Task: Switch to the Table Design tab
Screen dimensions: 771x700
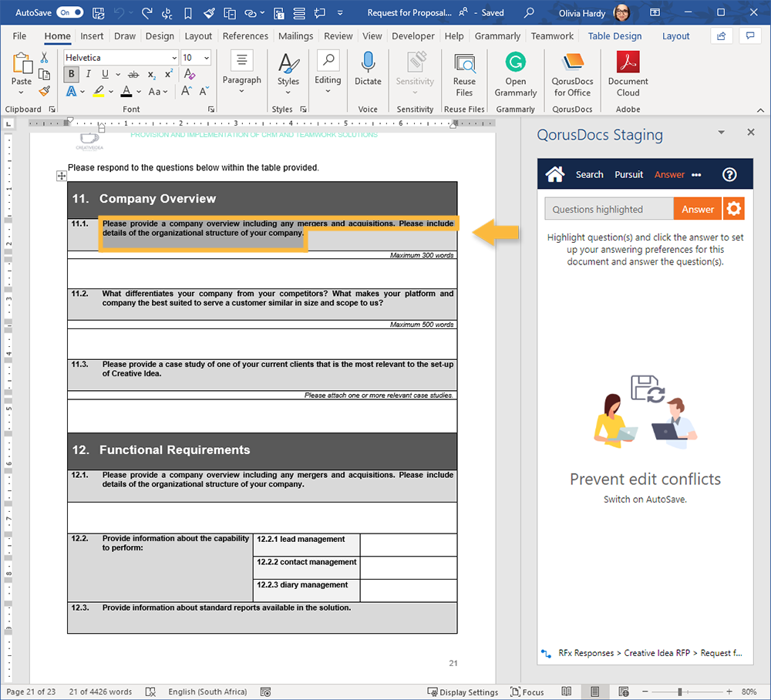Action: pos(614,36)
